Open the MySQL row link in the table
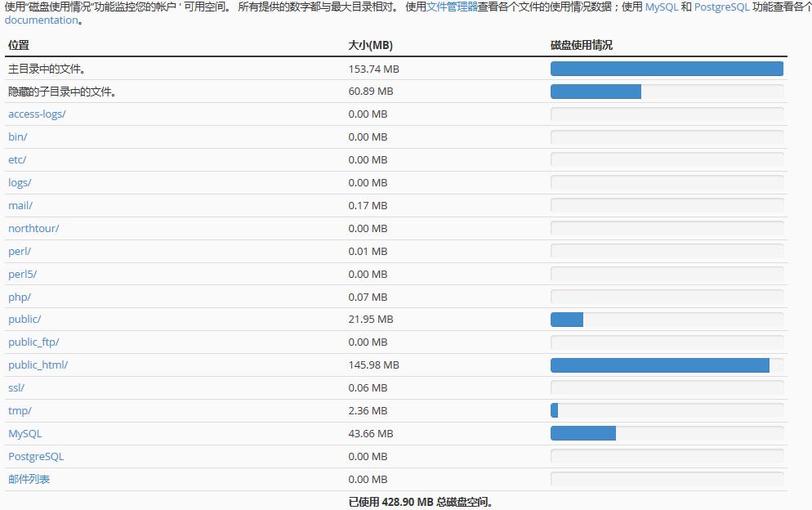Viewport: 812px width, 510px height. (25, 433)
